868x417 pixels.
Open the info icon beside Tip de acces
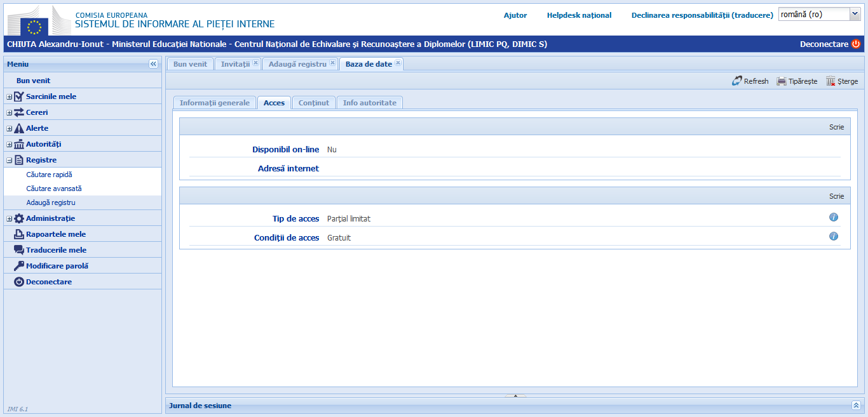point(834,217)
